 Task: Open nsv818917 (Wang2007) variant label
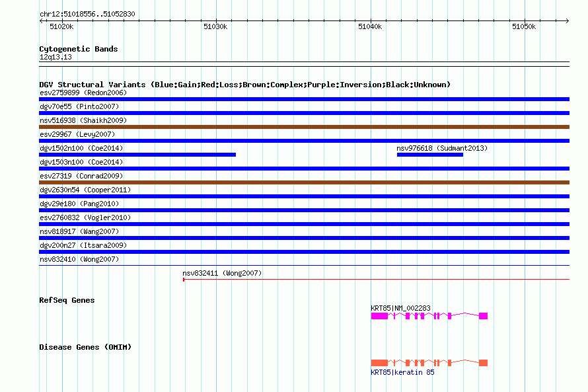tap(79, 231)
